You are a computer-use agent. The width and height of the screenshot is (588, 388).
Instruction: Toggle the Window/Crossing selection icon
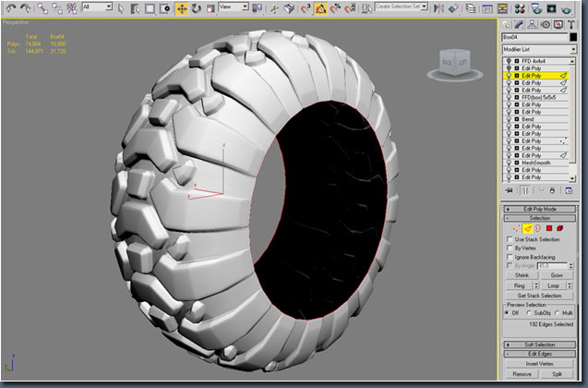tap(164, 8)
